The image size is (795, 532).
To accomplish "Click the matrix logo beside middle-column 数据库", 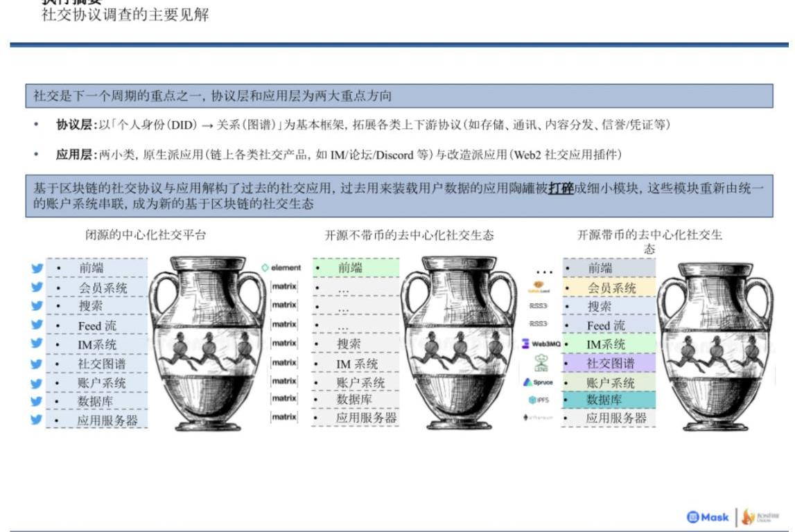I will tap(284, 398).
